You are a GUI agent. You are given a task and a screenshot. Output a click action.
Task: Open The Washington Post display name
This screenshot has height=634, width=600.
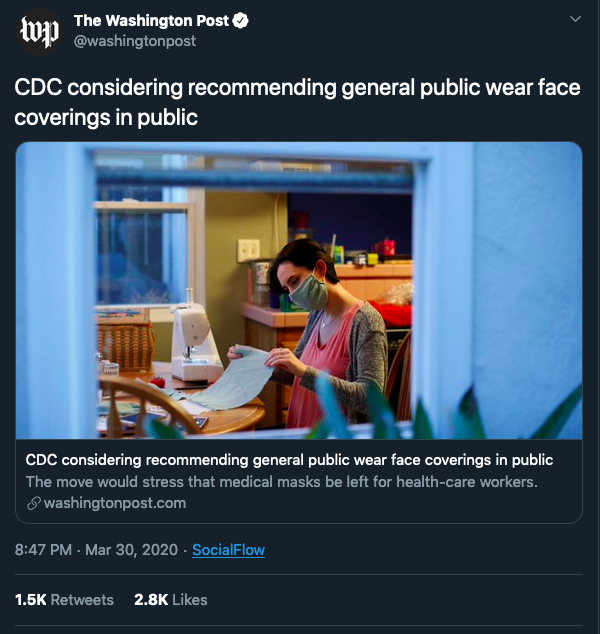(x=151, y=21)
